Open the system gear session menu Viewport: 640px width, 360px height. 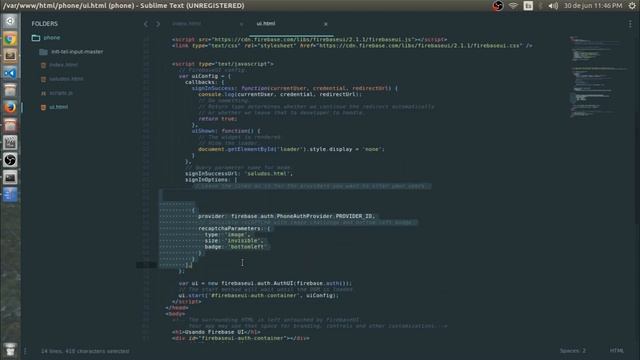(x=632, y=6)
